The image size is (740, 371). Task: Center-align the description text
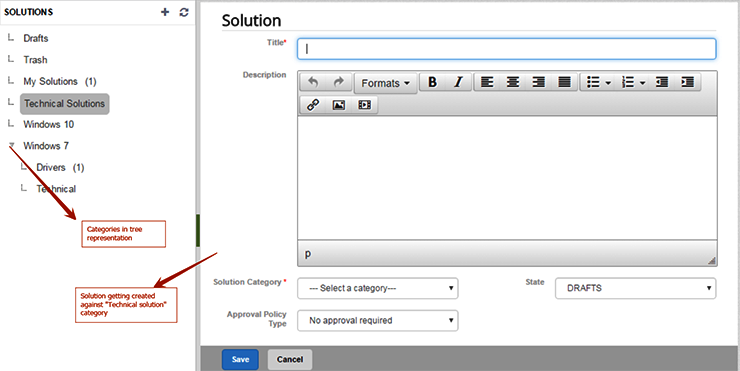coord(513,82)
